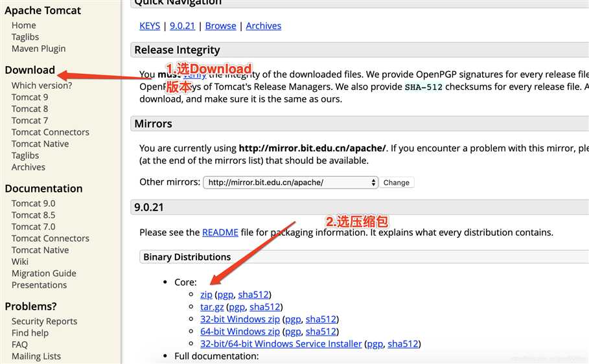The image size is (589, 364).
Task: Click the 9.0.21 section heading
Action: 149,207
